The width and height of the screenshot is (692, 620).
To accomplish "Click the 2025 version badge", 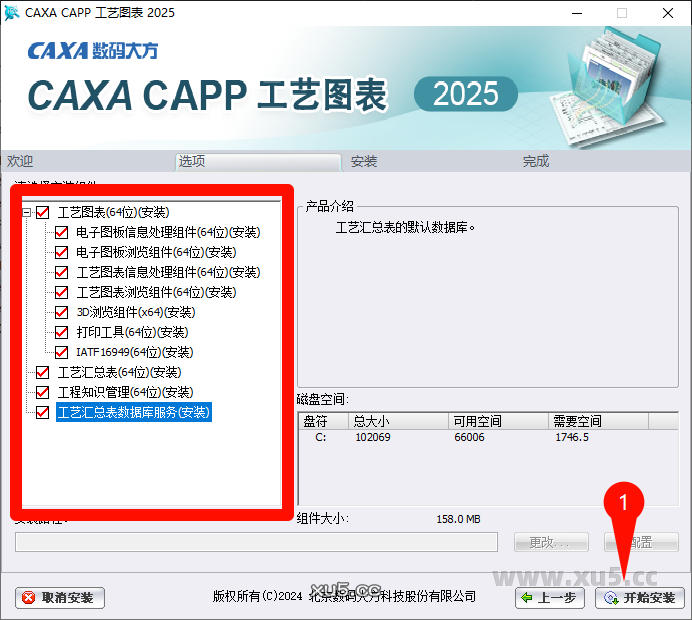I will [x=465, y=93].
